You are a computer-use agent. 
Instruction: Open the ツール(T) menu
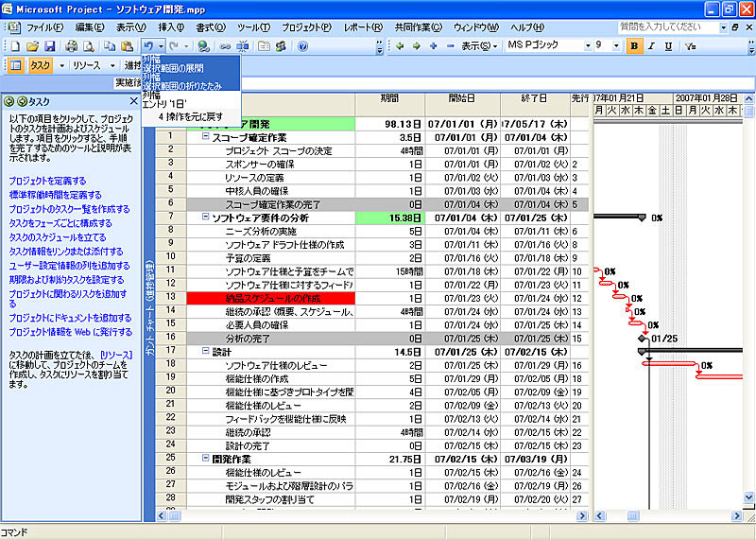[253, 27]
